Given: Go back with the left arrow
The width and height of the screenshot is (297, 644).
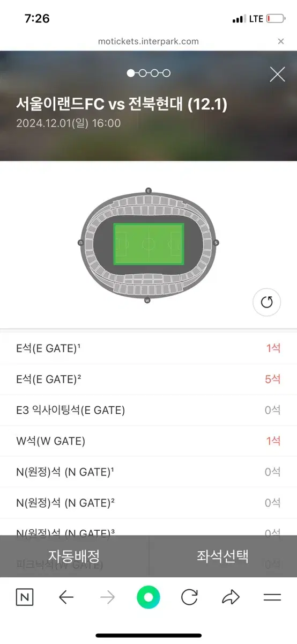Looking at the screenshot, I should pos(66,597).
